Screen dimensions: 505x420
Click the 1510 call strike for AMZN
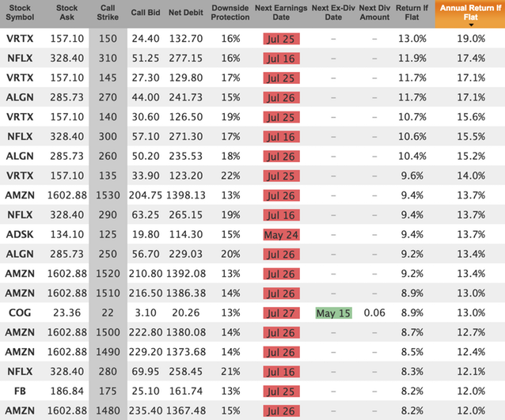click(108, 293)
